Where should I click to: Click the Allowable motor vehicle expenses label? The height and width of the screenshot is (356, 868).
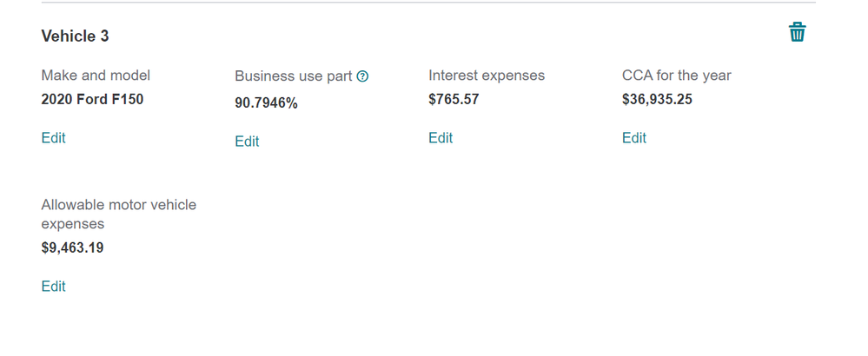tap(119, 214)
